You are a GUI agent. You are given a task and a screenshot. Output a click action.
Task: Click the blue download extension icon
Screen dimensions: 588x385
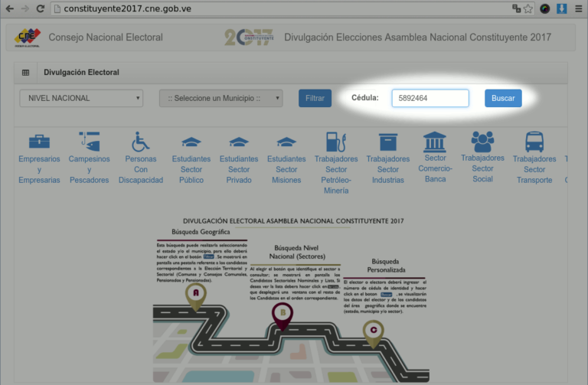click(561, 8)
